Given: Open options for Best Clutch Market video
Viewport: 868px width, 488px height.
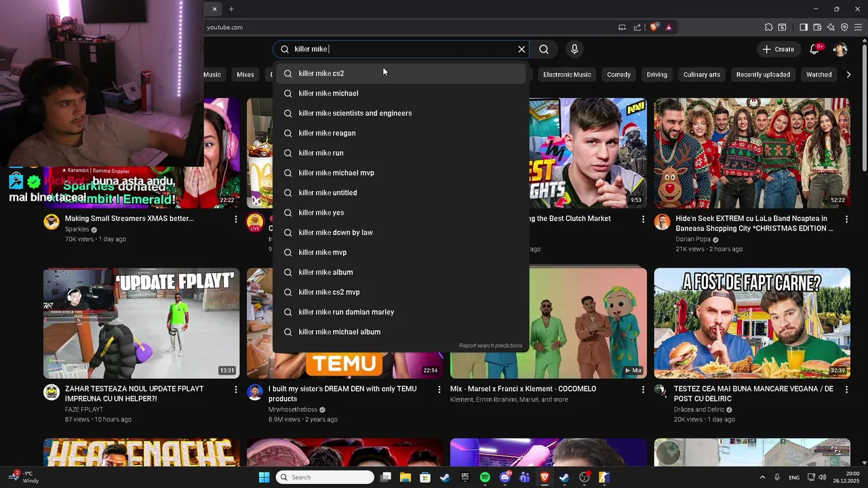Looking at the screenshot, I should click(643, 220).
